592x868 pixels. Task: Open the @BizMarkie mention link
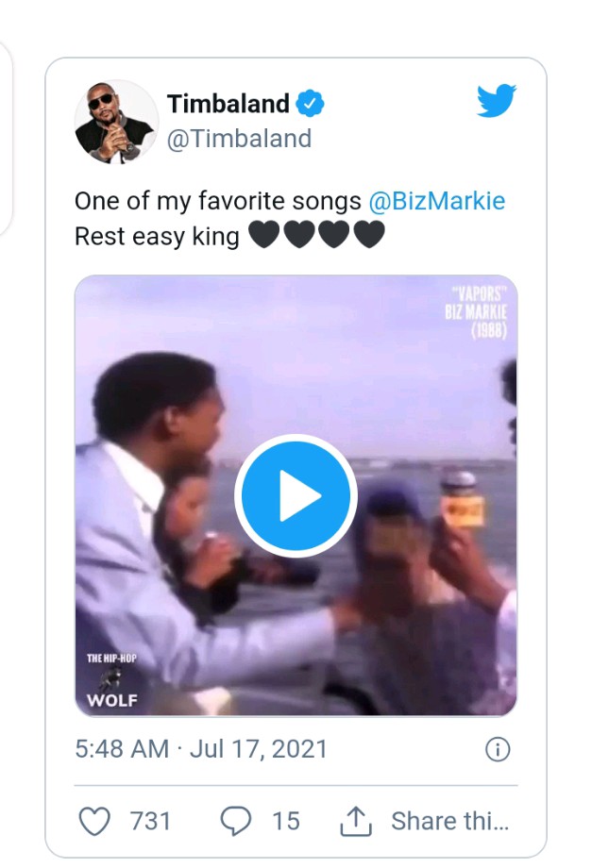[x=437, y=200]
